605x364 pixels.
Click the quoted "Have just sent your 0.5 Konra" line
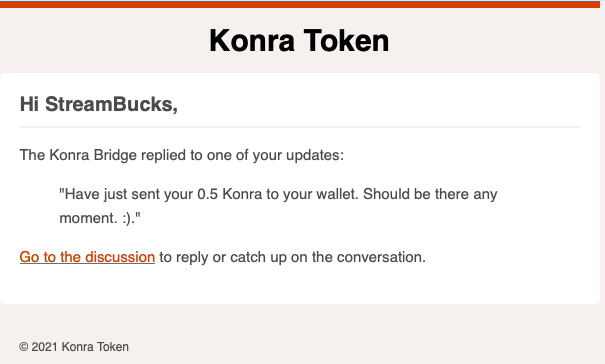click(278, 194)
